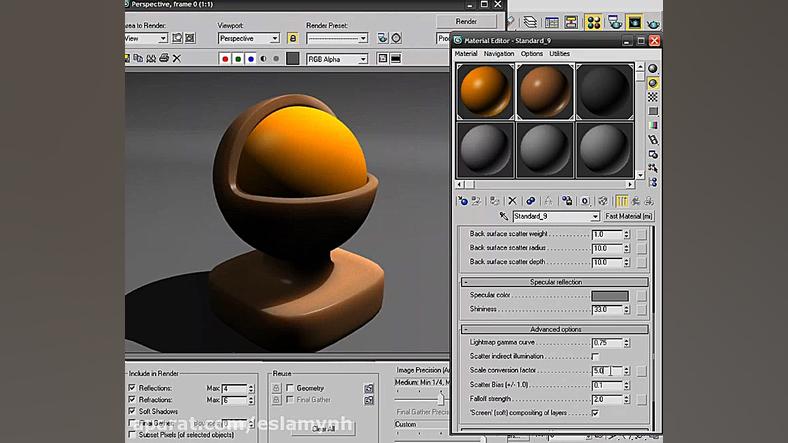Click the Lock Viewport padlock icon
This screenshot has height=443, width=788.
(x=293, y=38)
